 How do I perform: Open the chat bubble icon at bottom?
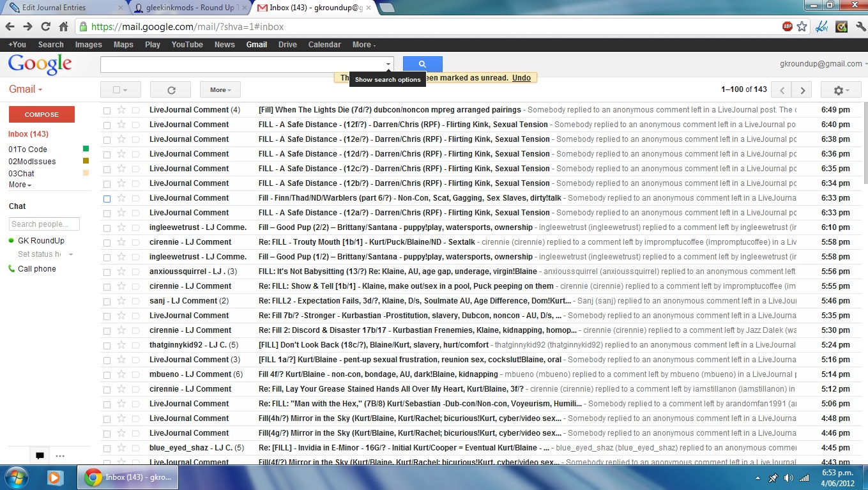click(40, 456)
